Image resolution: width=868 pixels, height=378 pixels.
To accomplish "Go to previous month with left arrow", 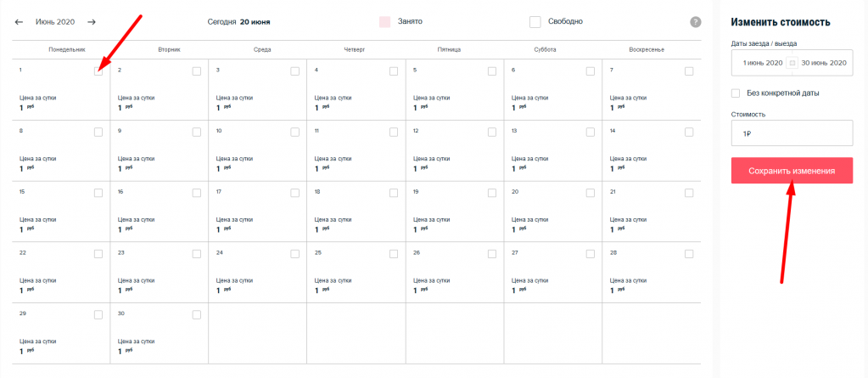I will (19, 21).
